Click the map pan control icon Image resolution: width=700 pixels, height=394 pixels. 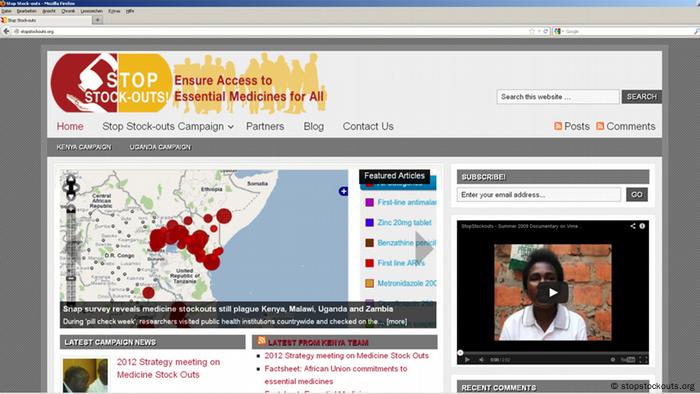71,187
